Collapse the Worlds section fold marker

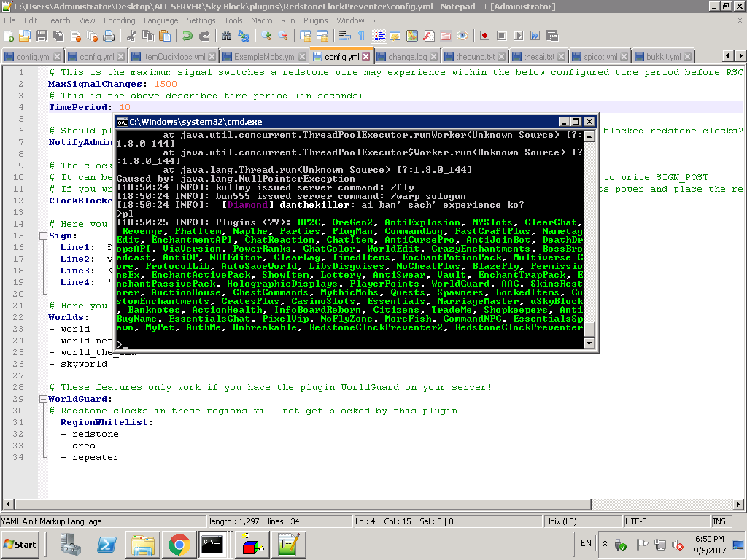42,318
